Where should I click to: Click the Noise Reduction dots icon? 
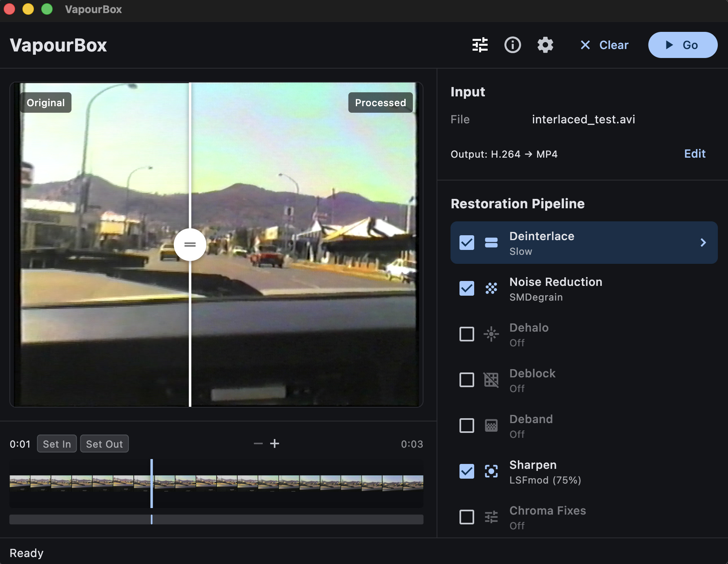tap(491, 288)
